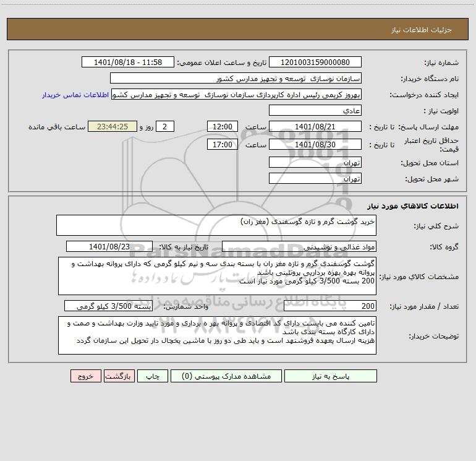Click the پاسخ به نیاز button
Screen dimensions: 476x461
tap(331, 376)
